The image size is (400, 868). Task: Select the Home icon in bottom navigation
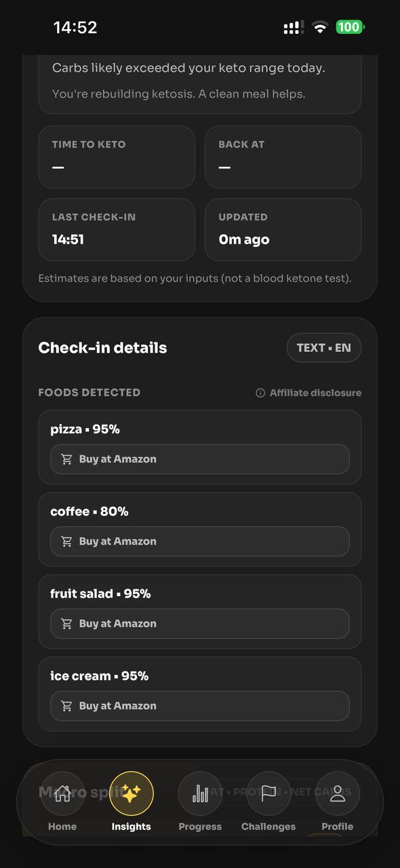point(62,793)
